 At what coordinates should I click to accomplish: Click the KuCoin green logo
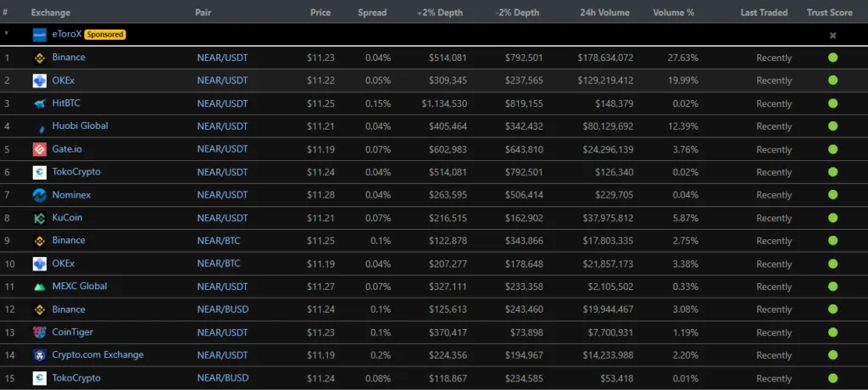pyautogui.click(x=39, y=218)
